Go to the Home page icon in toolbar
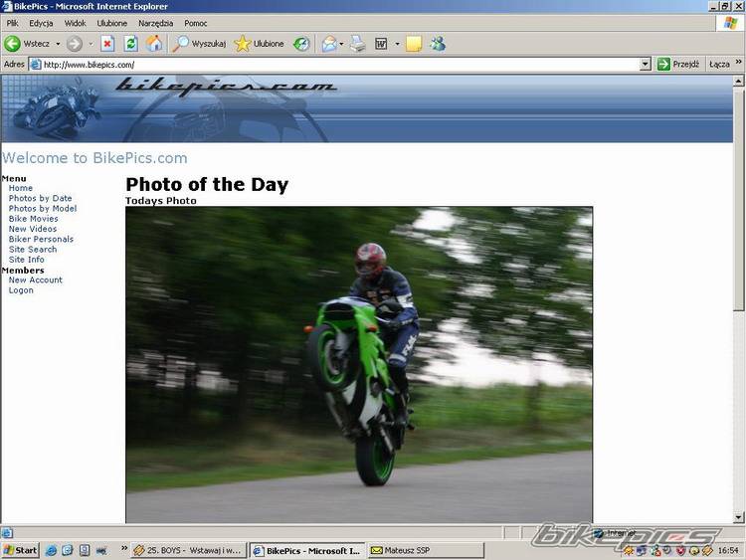 pos(154,44)
